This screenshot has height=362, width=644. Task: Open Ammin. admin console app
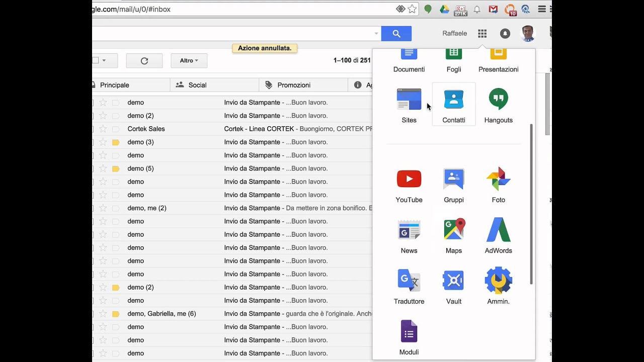pyautogui.click(x=498, y=286)
